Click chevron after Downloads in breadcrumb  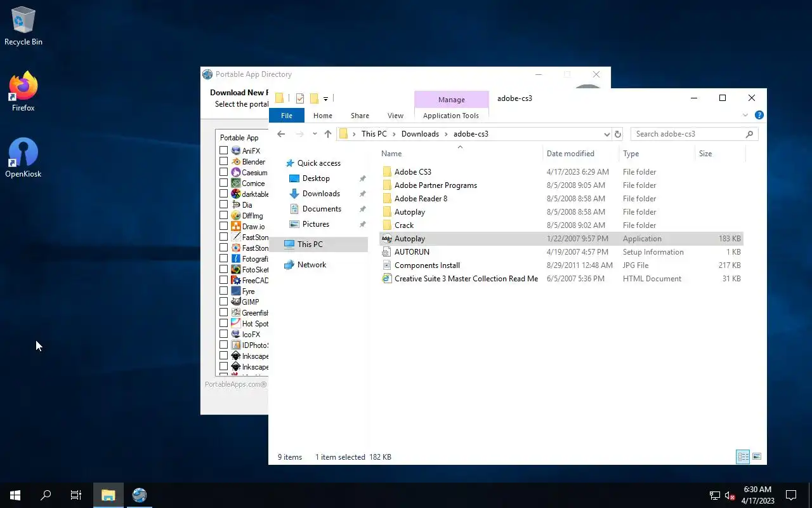click(446, 134)
